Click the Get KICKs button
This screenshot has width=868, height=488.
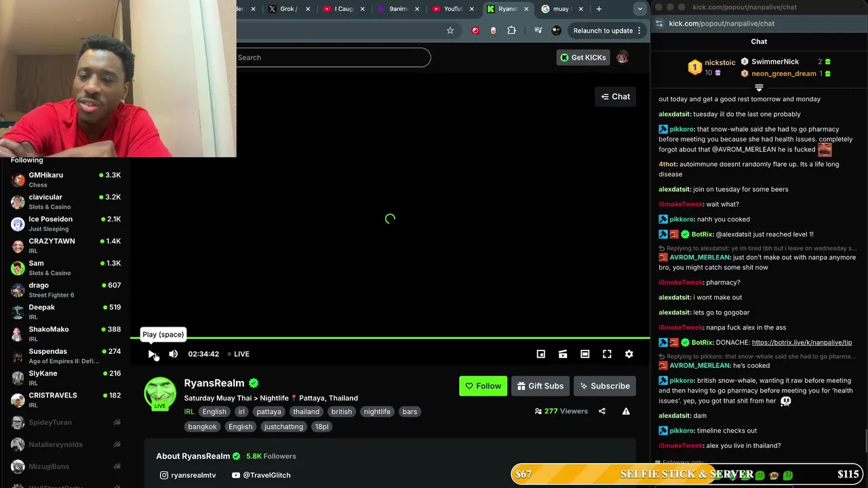tap(583, 58)
